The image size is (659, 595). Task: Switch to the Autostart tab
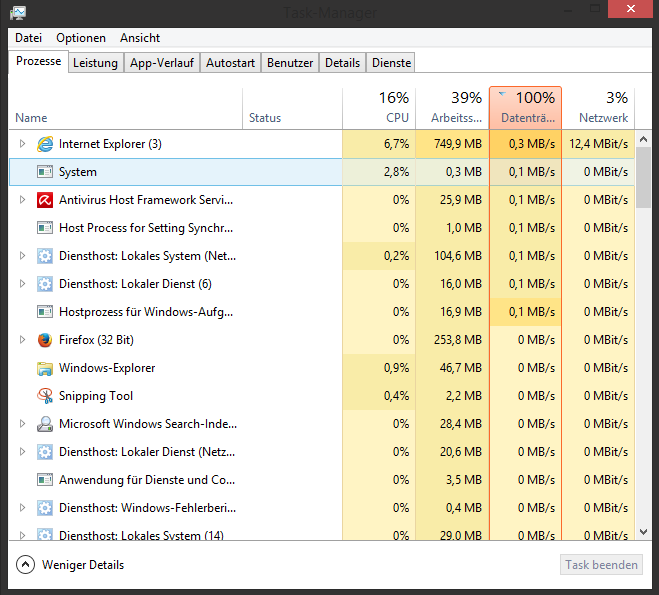point(230,63)
